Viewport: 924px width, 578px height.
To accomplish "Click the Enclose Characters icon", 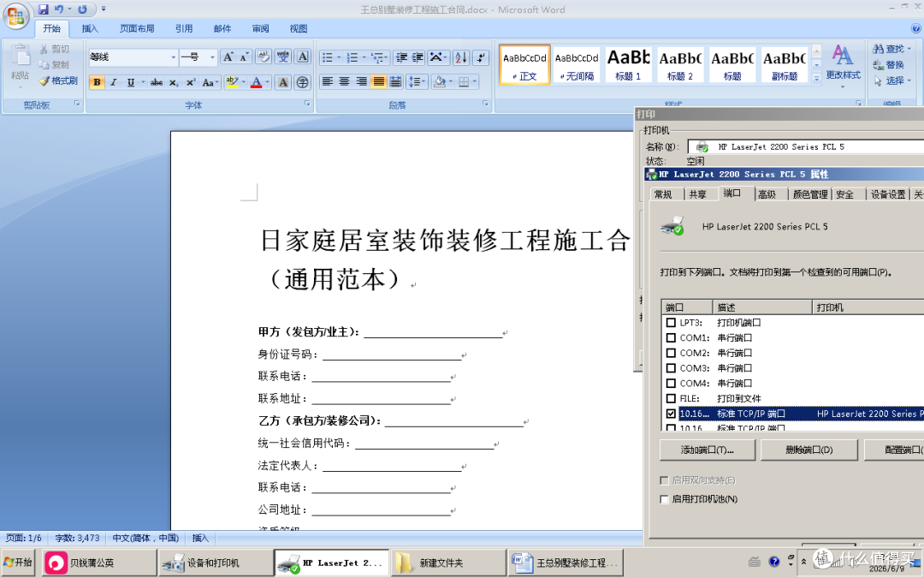I will tap(302, 82).
